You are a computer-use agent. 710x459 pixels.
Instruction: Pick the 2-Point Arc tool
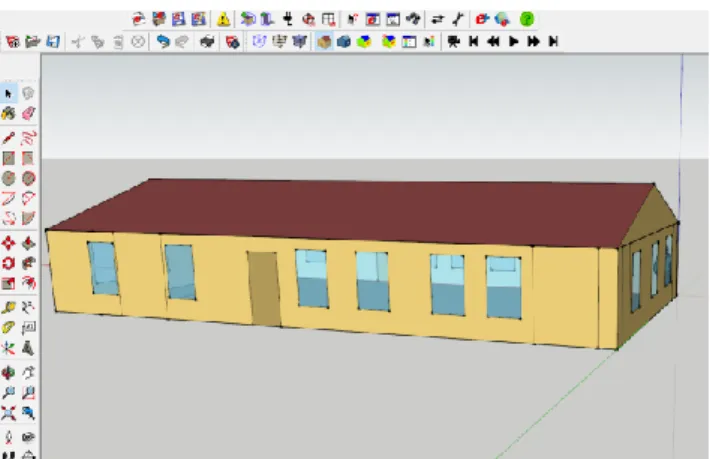(28, 198)
